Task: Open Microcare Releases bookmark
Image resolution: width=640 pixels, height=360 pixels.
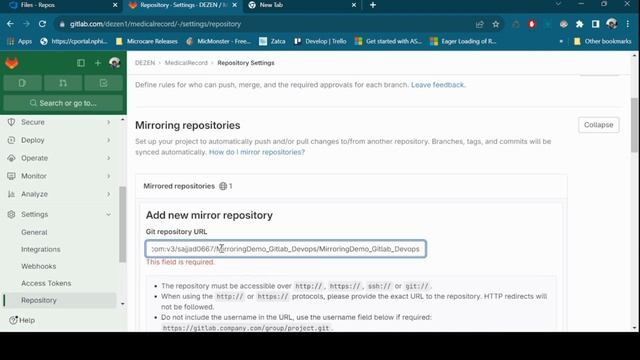Action: tap(147, 41)
